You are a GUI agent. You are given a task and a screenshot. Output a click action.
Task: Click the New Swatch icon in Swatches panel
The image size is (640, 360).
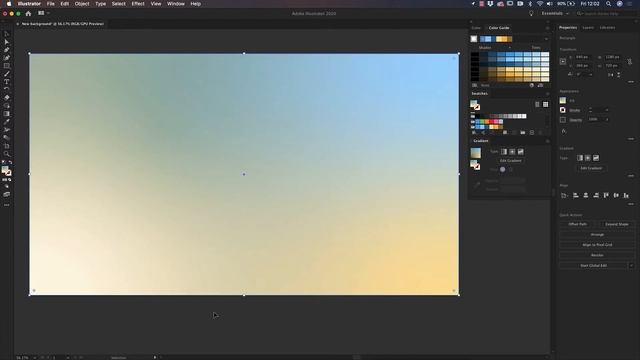[x=532, y=133]
